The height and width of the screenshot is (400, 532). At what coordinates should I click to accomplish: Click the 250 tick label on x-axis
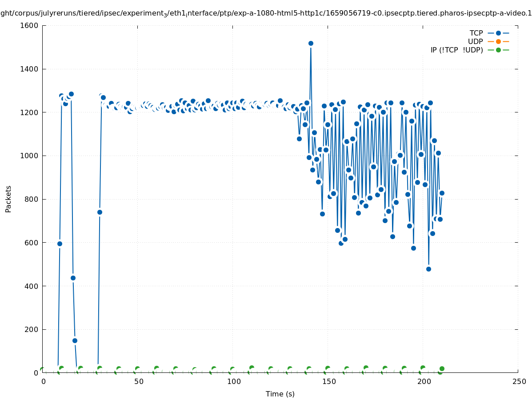(x=519, y=382)
